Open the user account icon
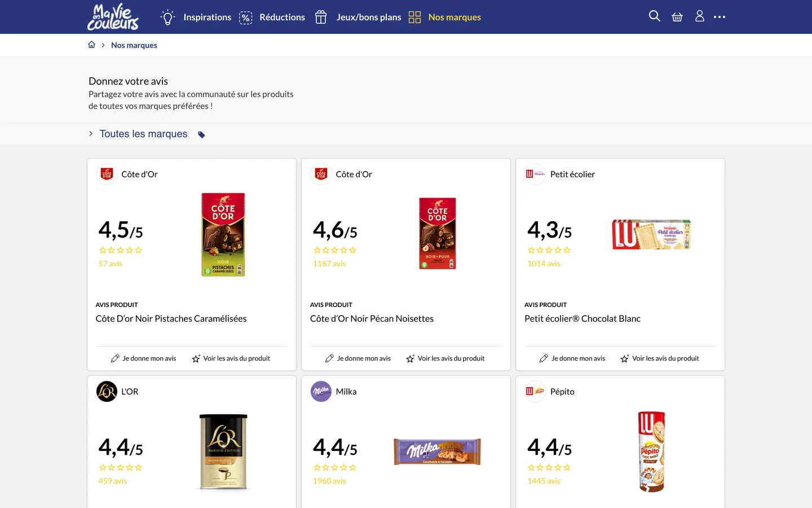Screen dimensions: 812x508 (700, 16)
